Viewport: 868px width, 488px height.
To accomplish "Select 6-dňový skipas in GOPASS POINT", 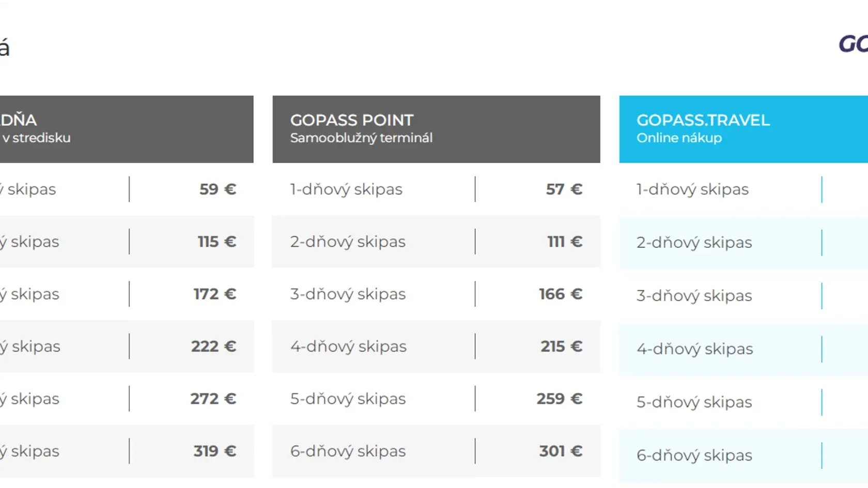I will [x=348, y=451].
